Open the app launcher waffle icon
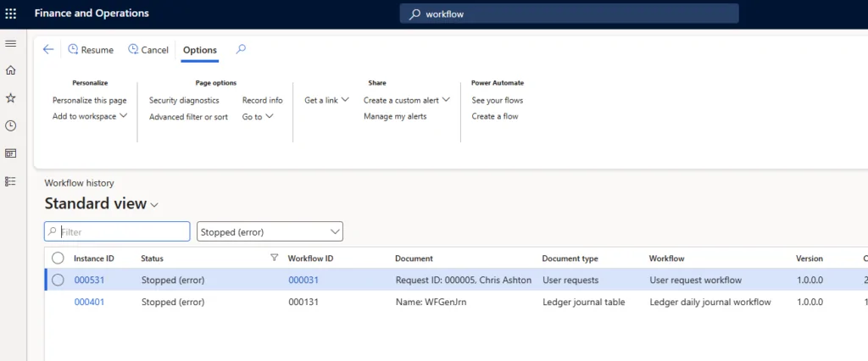The height and width of the screenshot is (361, 868). pos(10,14)
